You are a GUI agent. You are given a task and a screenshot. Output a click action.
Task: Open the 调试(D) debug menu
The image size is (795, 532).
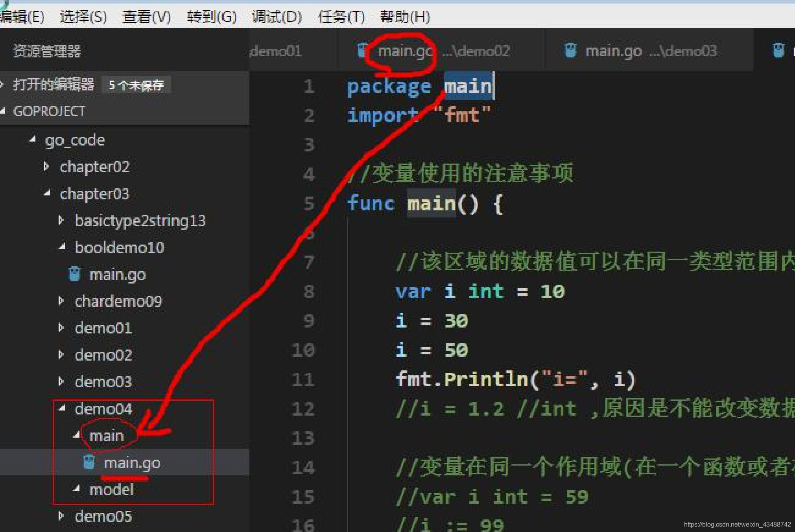(277, 17)
